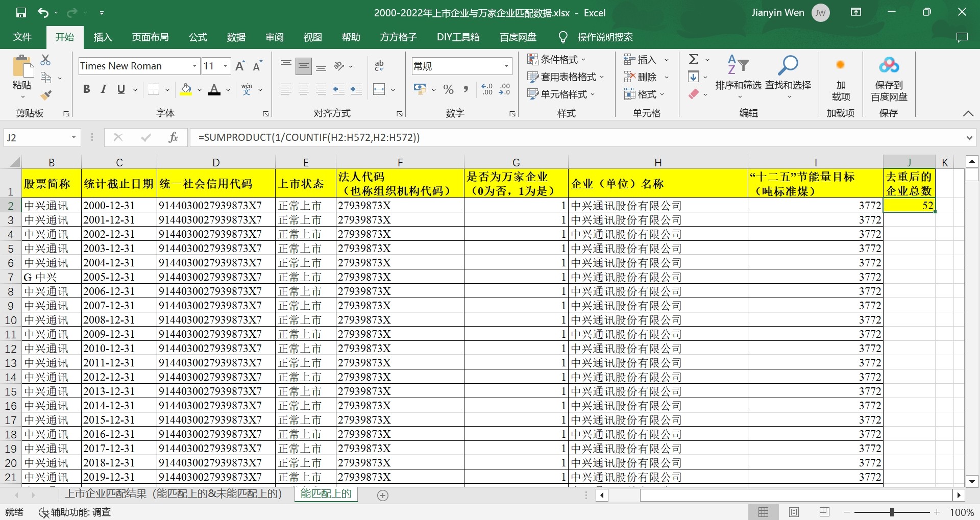
Task: Open the font size dropdown
Action: 226,66
